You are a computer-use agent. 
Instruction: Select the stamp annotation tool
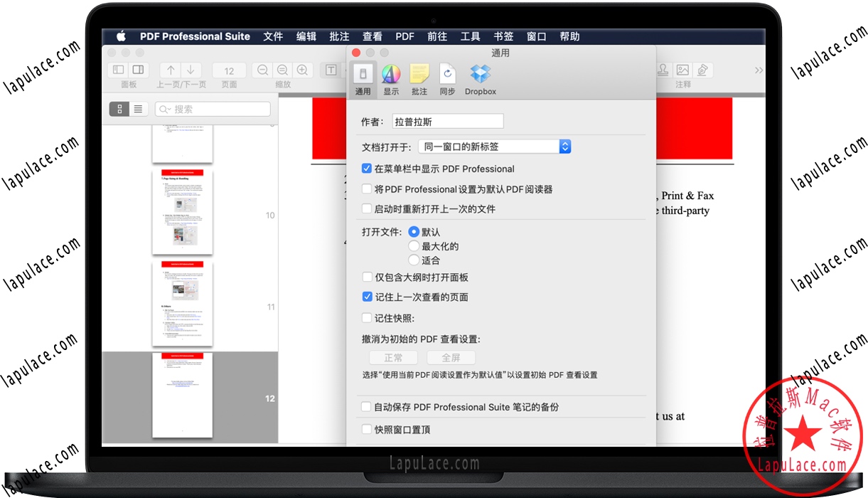point(663,70)
